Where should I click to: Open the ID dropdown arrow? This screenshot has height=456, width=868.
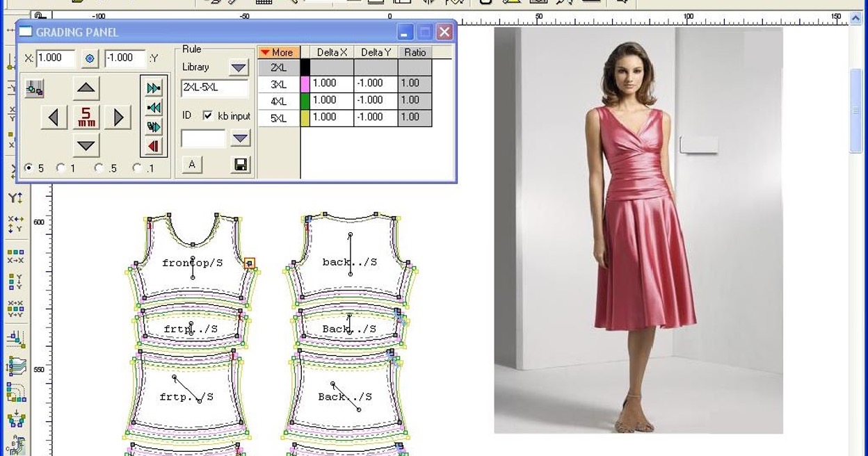click(x=240, y=138)
